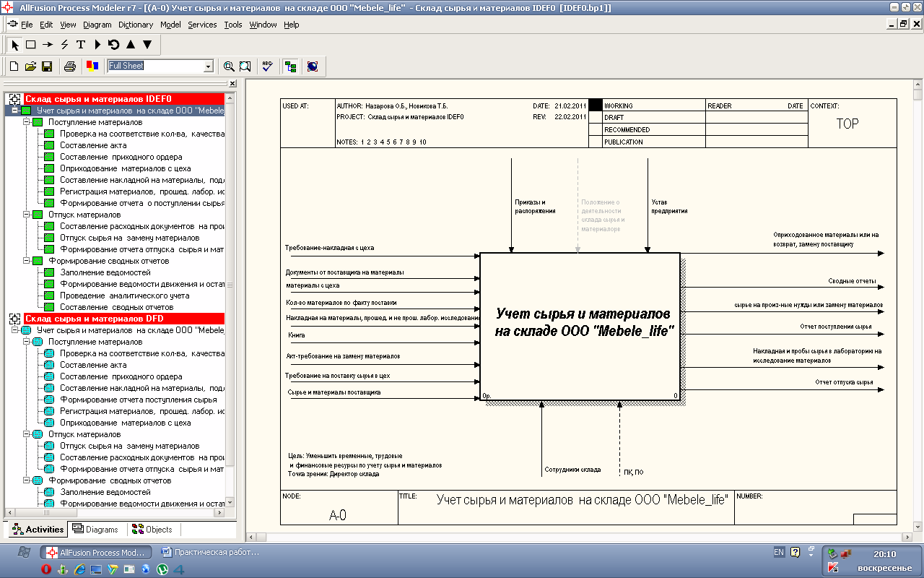The width and height of the screenshot is (924, 578).
Task: Open the Full Sheet zoom dropdown
Action: 209,66
